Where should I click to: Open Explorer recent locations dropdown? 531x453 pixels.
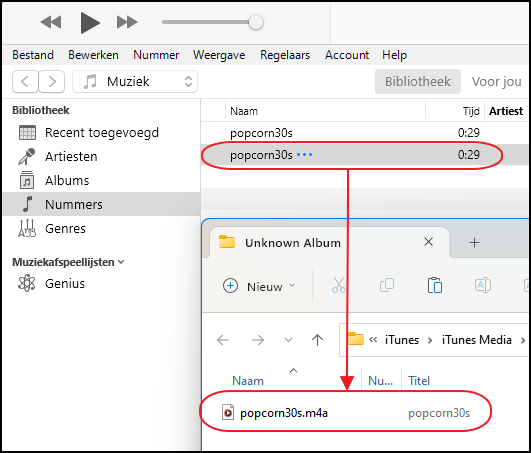click(x=288, y=340)
